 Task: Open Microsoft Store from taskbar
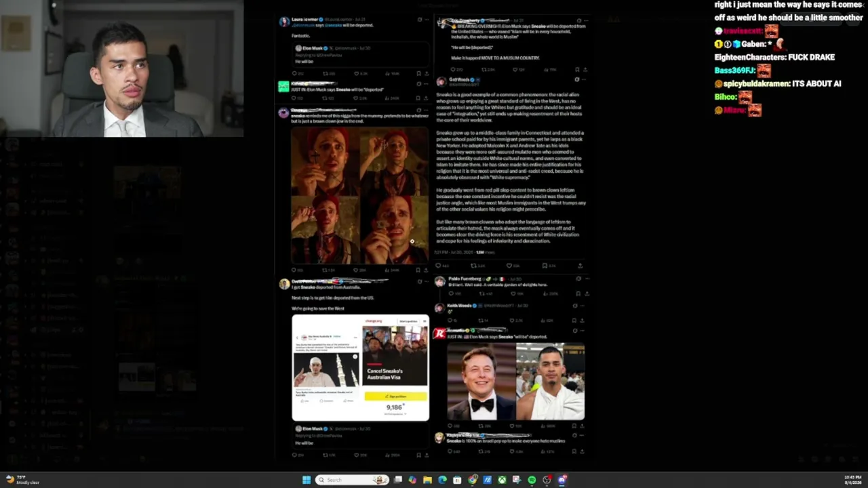coord(457,480)
